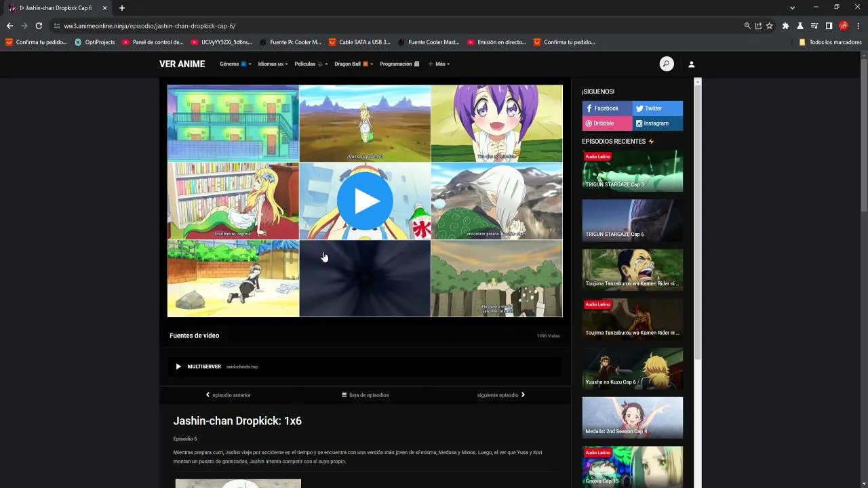
Task: Open the Chrome three-dot menu
Action: (x=858, y=26)
